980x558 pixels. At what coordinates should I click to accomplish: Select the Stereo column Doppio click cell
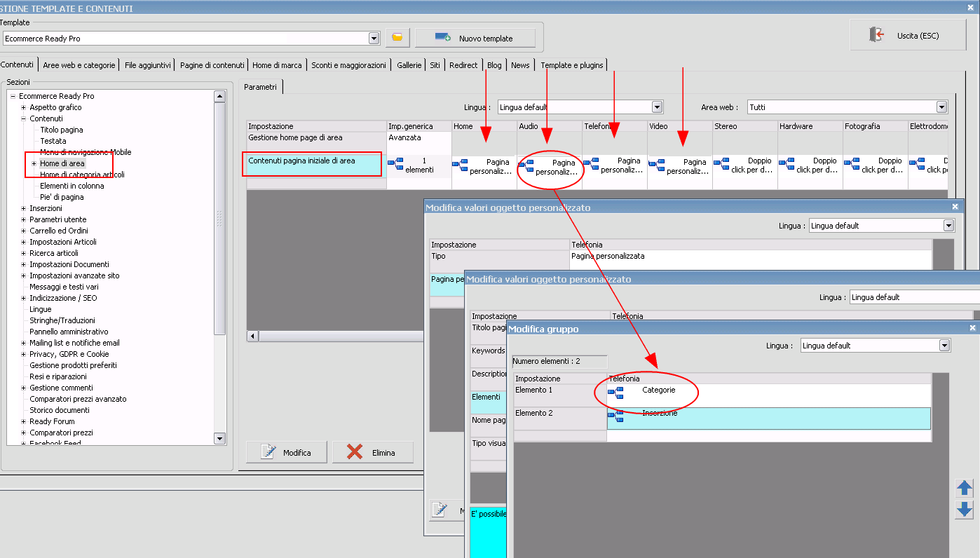(x=745, y=165)
